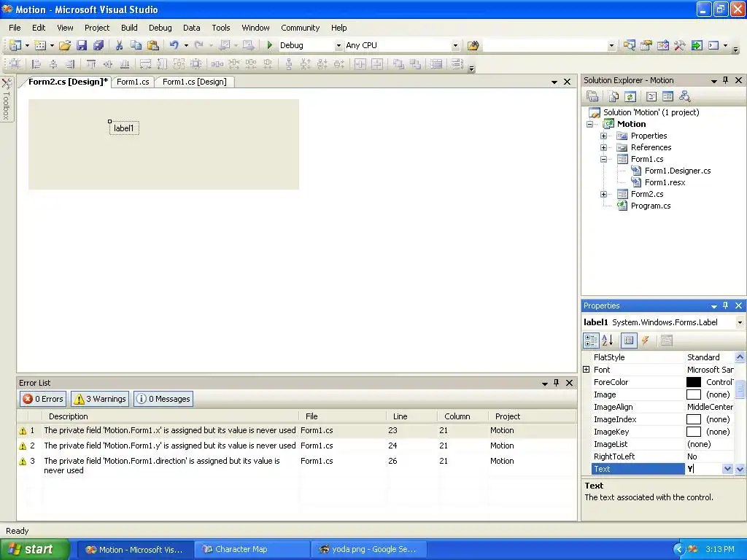
Task: Expand the Form2.cs node
Action: (x=603, y=194)
